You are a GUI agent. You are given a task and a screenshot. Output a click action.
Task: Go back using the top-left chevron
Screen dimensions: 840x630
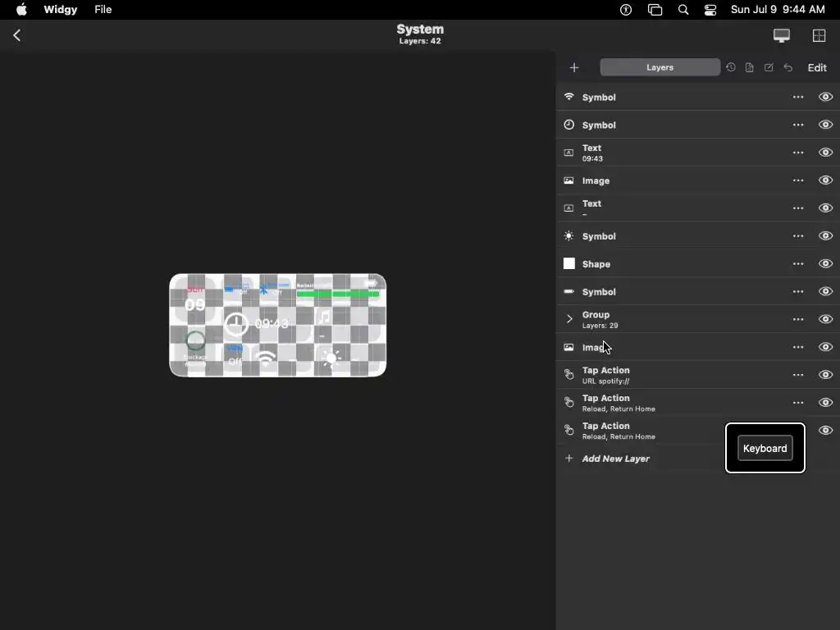point(16,35)
